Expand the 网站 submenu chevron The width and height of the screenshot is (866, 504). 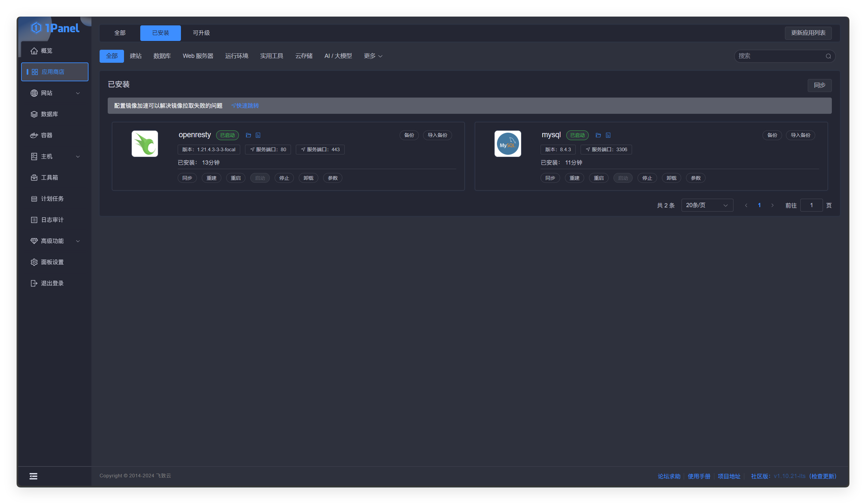(78, 93)
